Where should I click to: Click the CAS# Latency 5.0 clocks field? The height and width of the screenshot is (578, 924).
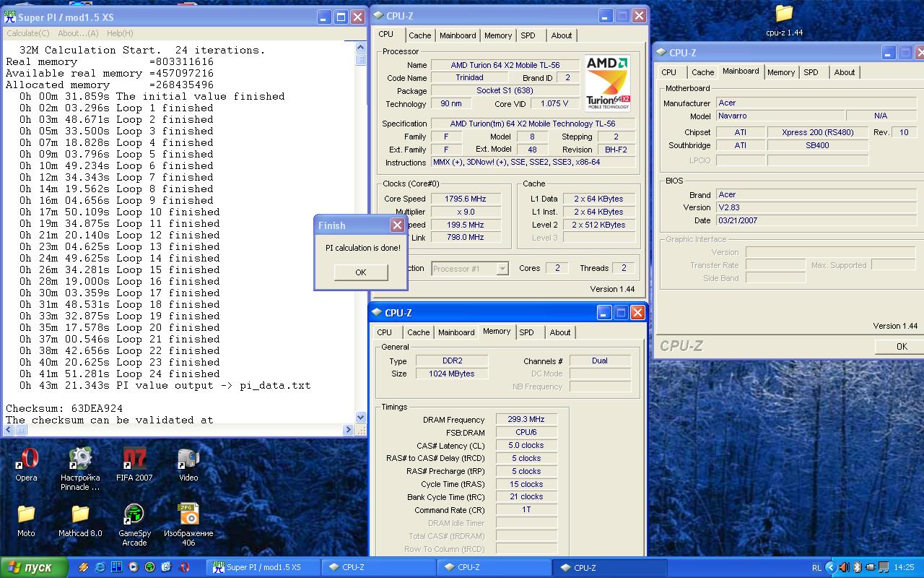coord(526,445)
